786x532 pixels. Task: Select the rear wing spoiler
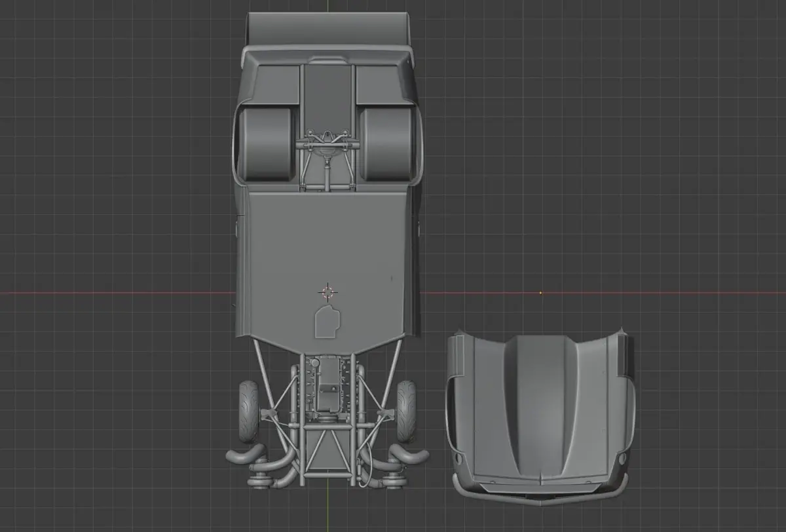(327, 28)
